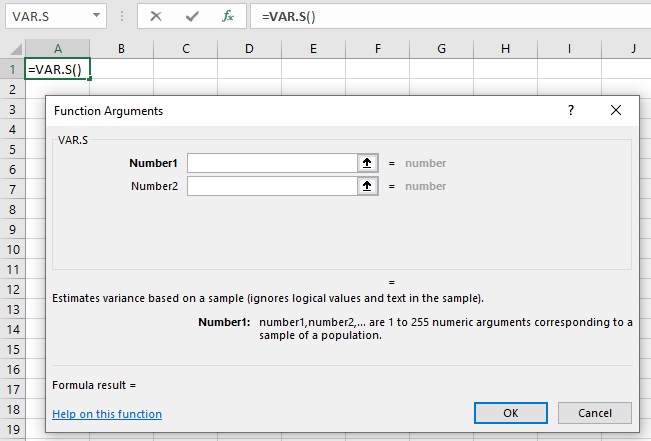Click the formula bar options dots handle
The image size is (651, 441).
(x=122, y=16)
